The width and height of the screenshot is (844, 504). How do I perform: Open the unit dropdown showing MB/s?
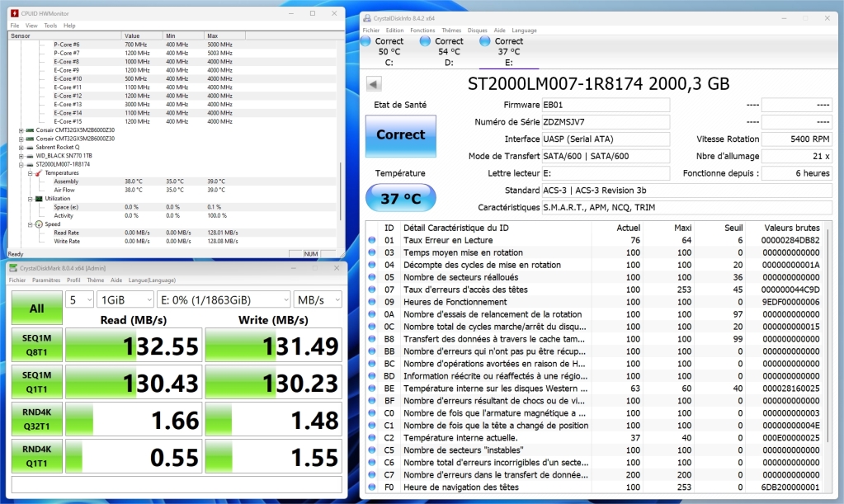pyautogui.click(x=318, y=299)
